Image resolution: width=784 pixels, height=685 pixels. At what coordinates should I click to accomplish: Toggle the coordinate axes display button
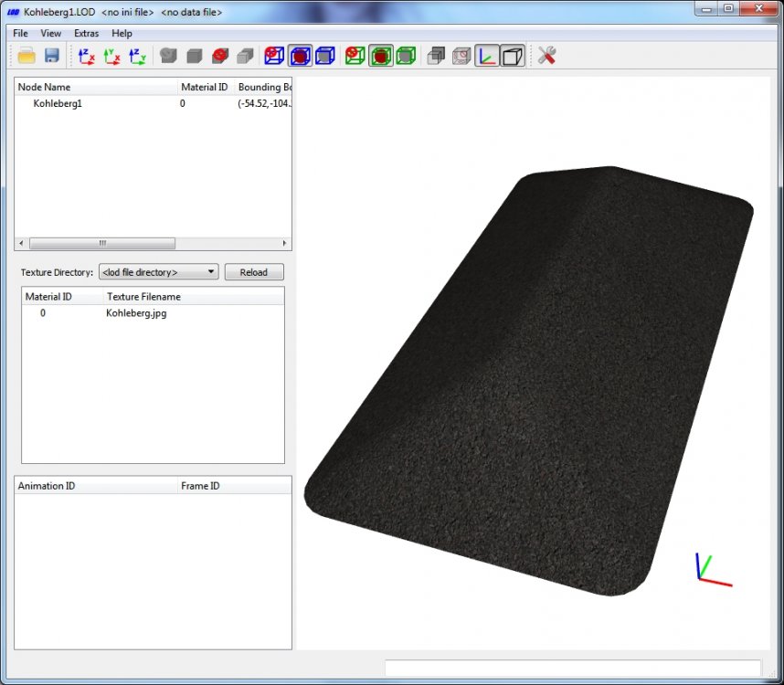click(486, 56)
